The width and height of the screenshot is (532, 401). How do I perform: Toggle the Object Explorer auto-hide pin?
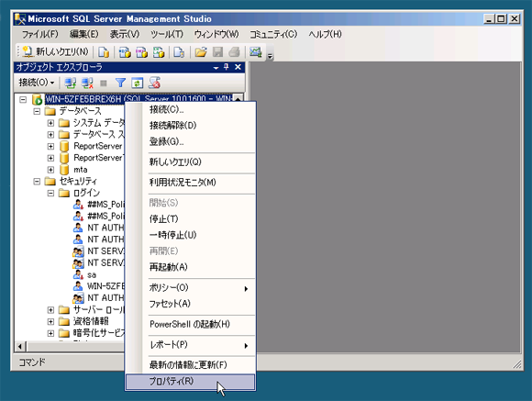click(x=227, y=67)
